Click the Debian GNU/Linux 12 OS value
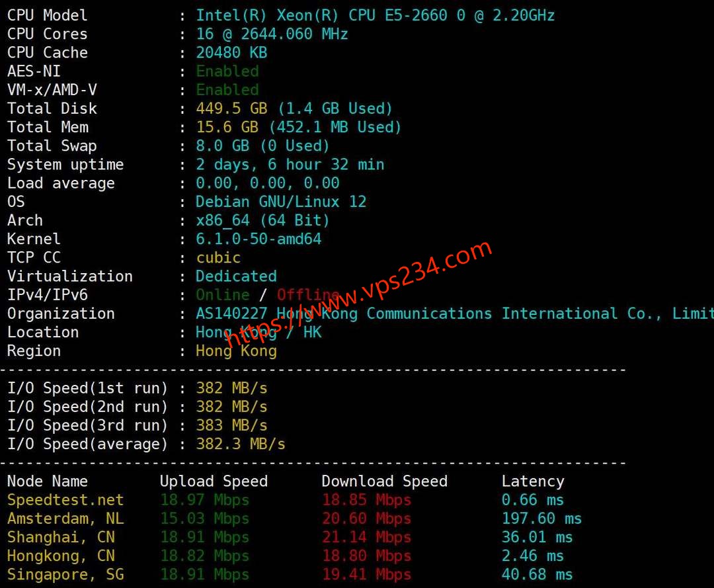The width and height of the screenshot is (714, 588). (281, 202)
